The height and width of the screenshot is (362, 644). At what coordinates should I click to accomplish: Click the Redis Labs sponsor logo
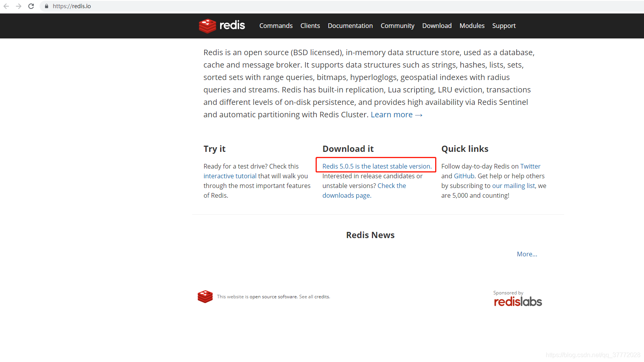tap(518, 302)
